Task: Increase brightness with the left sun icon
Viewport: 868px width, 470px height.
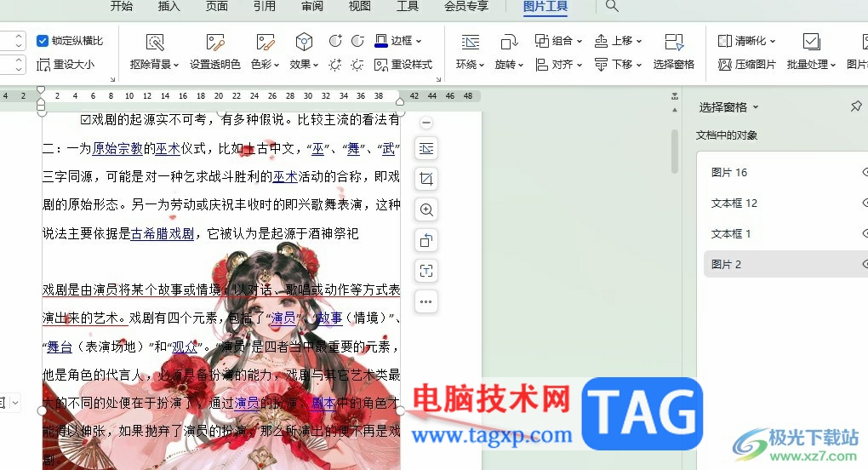Action: (335, 65)
